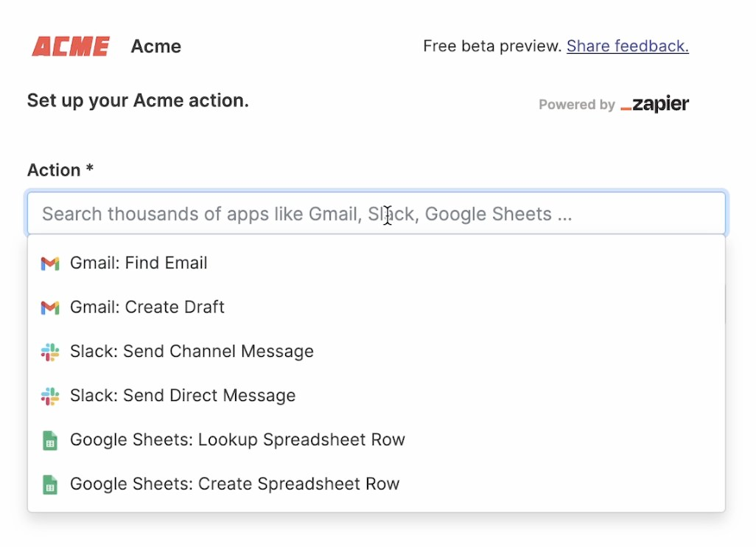Image resolution: width=756 pixels, height=547 pixels.
Task: Open the Share feedback link
Action: 628,46
